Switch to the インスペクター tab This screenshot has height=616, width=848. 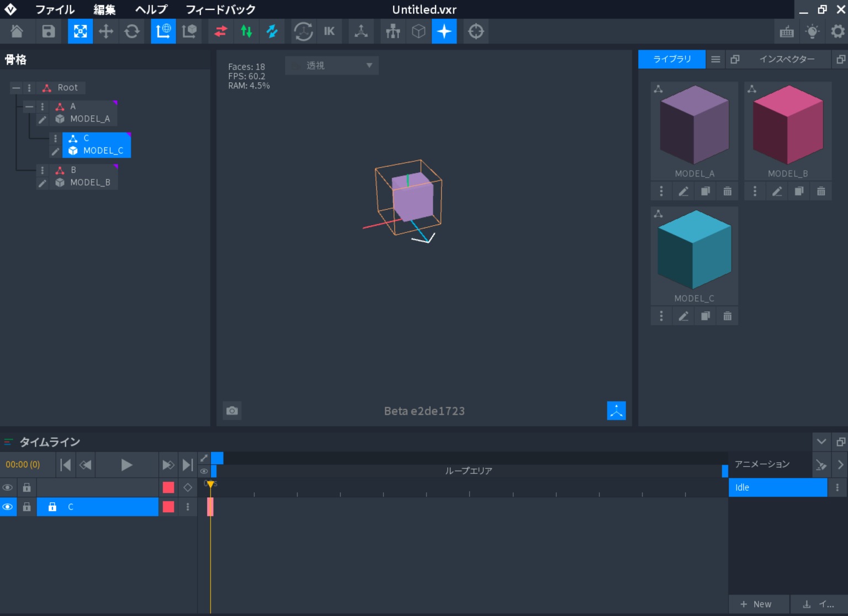click(x=786, y=59)
